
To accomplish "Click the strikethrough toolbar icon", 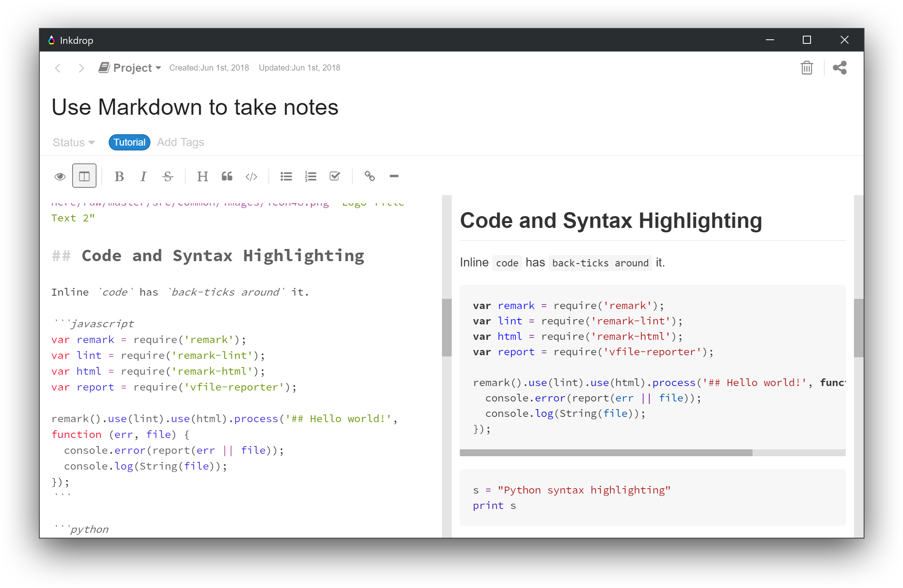I will 168,176.
